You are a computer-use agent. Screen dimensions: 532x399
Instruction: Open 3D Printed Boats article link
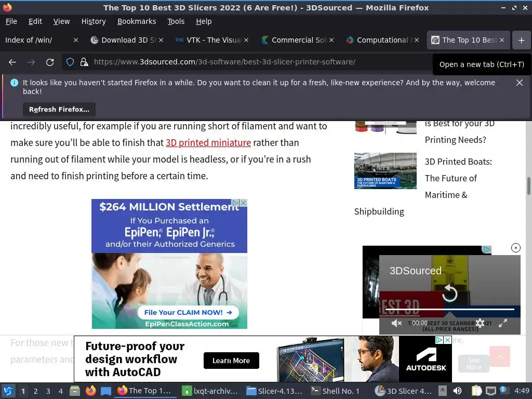click(x=458, y=178)
